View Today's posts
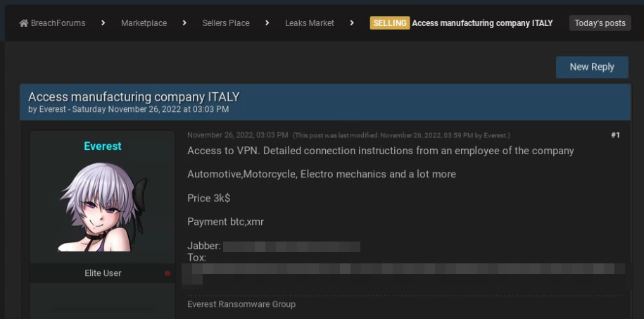 coord(600,23)
